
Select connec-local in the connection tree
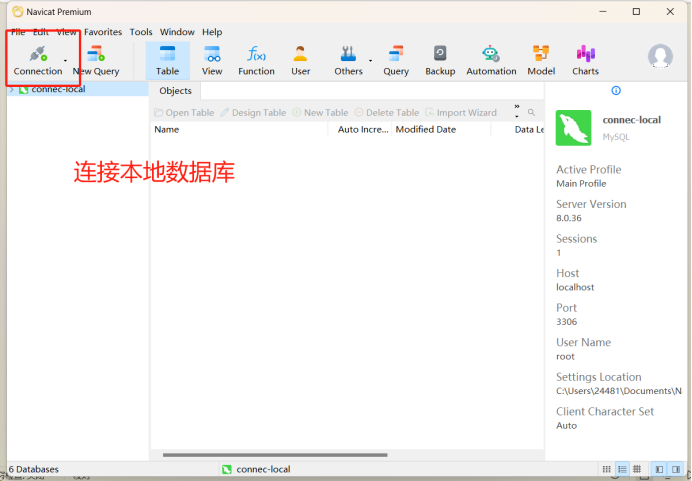(x=58, y=89)
